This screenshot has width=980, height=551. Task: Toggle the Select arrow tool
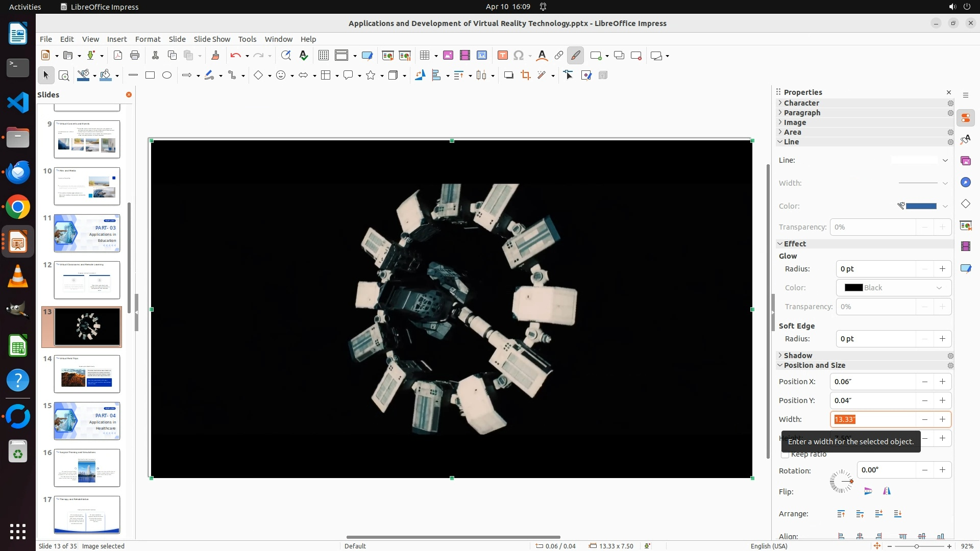click(x=46, y=76)
